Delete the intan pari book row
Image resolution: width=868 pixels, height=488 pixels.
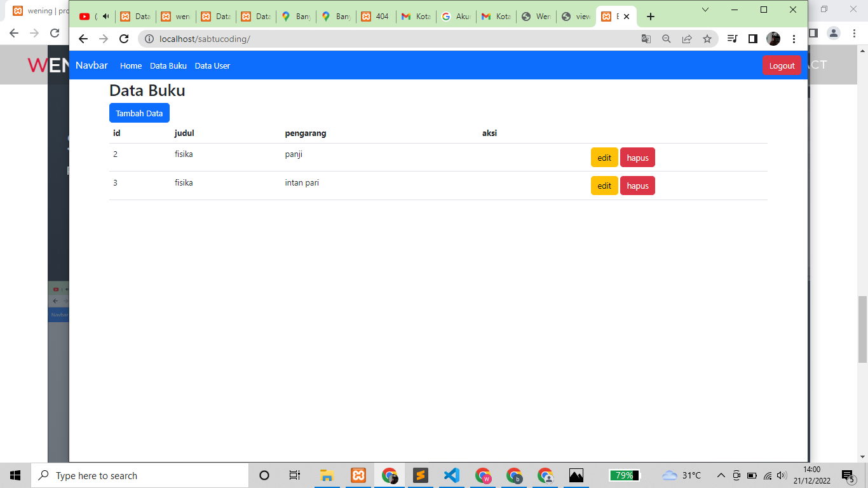(x=637, y=186)
